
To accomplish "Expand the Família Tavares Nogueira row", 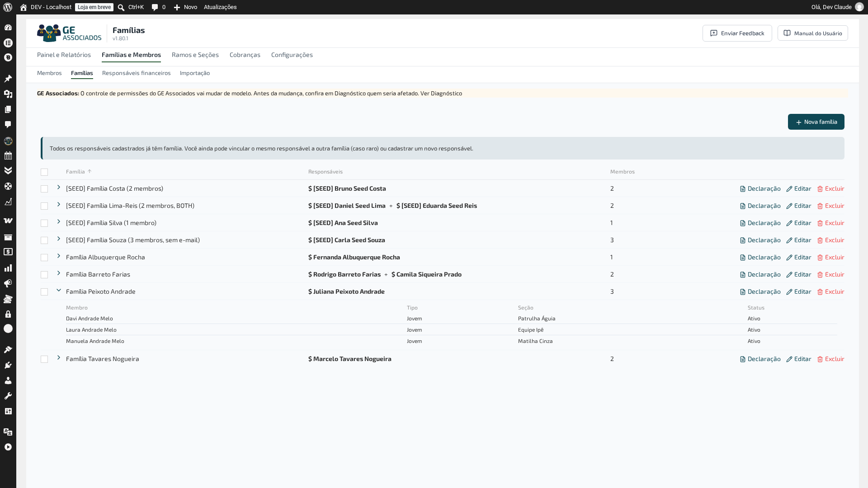I will pyautogui.click(x=59, y=358).
